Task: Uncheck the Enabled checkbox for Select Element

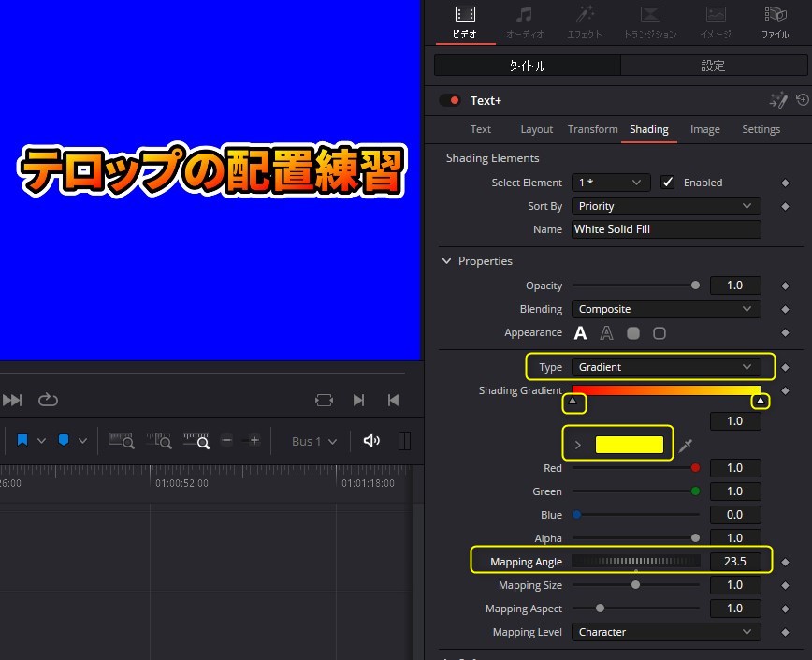Action: click(x=668, y=182)
